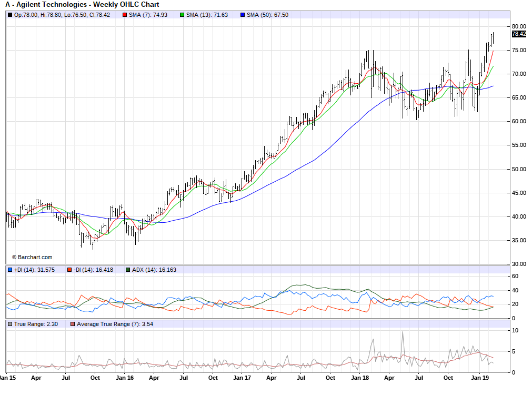Click the 'SMA (13): 71.63' label
The height and width of the screenshot is (394, 532).
[x=207, y=15]
